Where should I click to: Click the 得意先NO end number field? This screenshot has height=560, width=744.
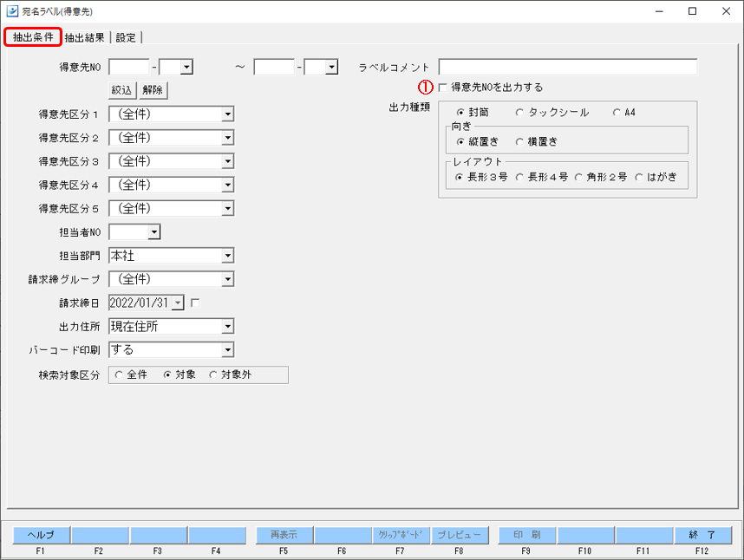[x=274, y=68]
